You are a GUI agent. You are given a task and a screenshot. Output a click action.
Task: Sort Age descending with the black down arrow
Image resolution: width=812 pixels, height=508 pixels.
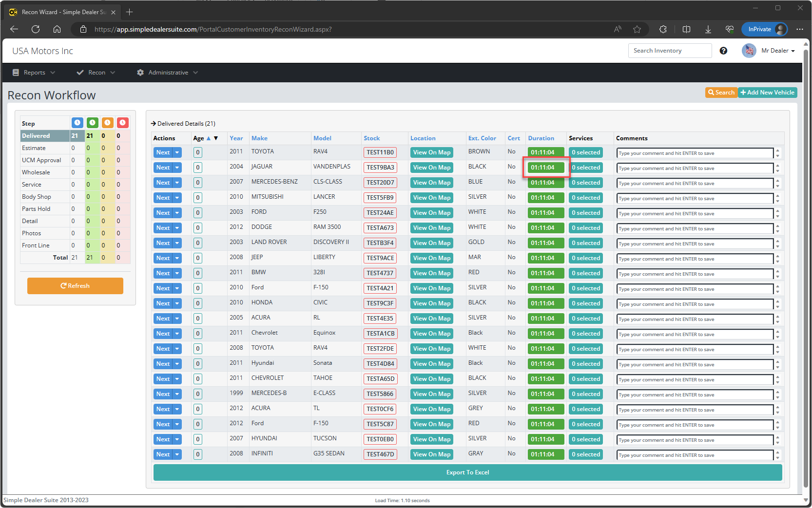[216, 138]
